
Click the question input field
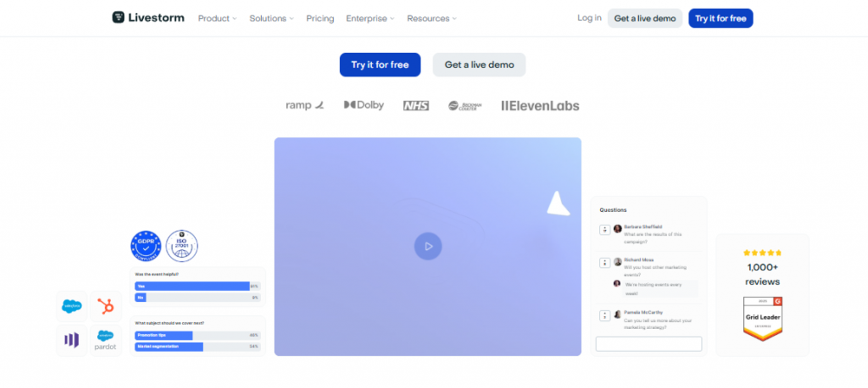coord(649,344)
